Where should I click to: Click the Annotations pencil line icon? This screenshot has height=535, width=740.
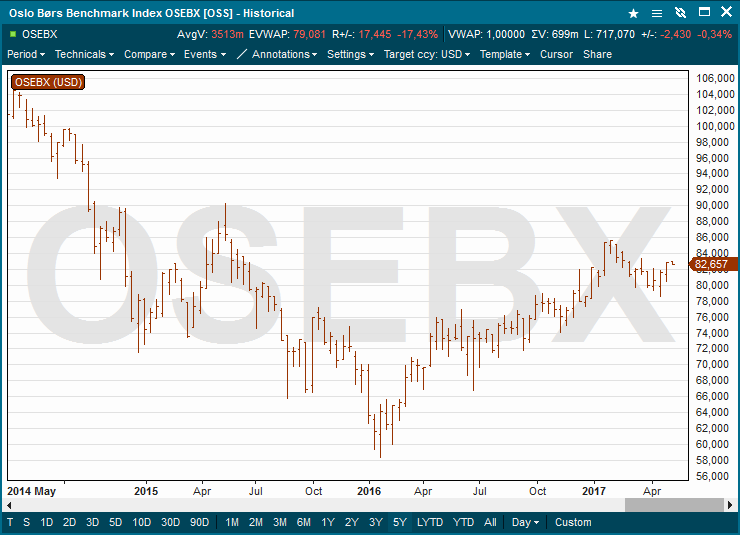coord(241,54)
